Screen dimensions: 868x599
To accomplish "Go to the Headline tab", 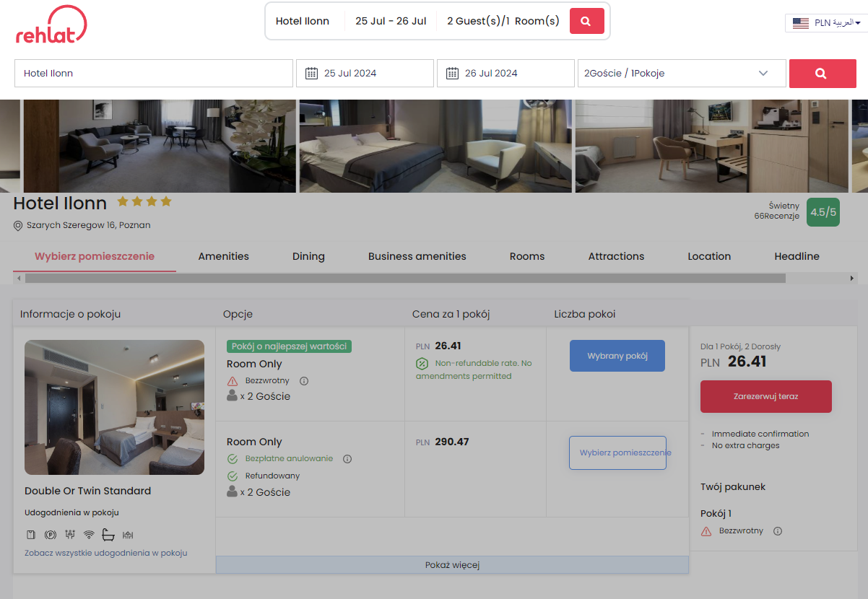I will 797,256.
